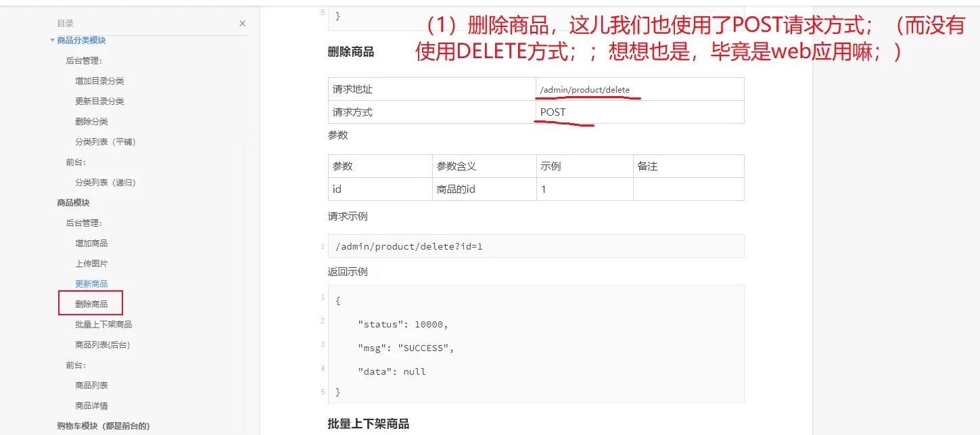The width and height of the screenshot is (980, 435).
Task: Open front-end 商品列表 entry
Action: (91, 386)
